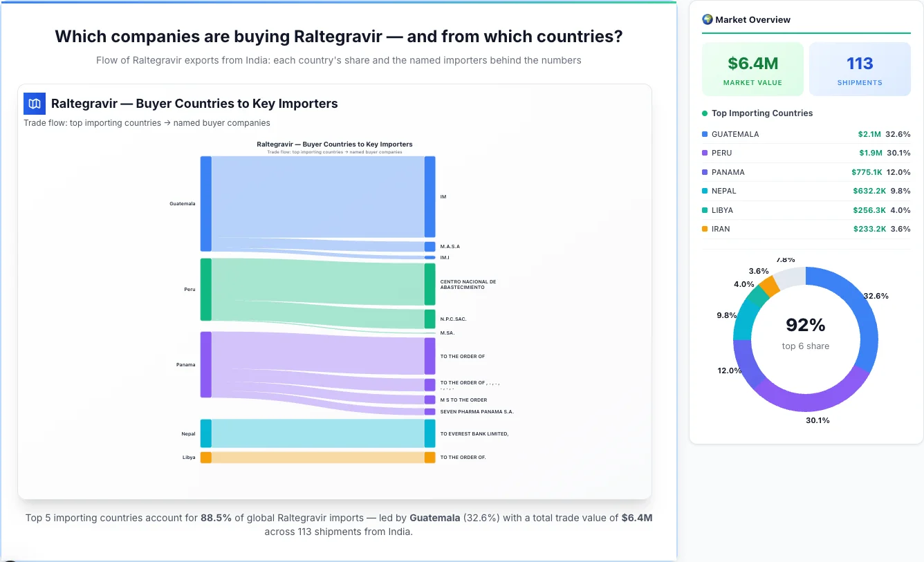Select the CENTRO NACIONAL DE ABASTECIMIENTO importer node

point(429,283)
